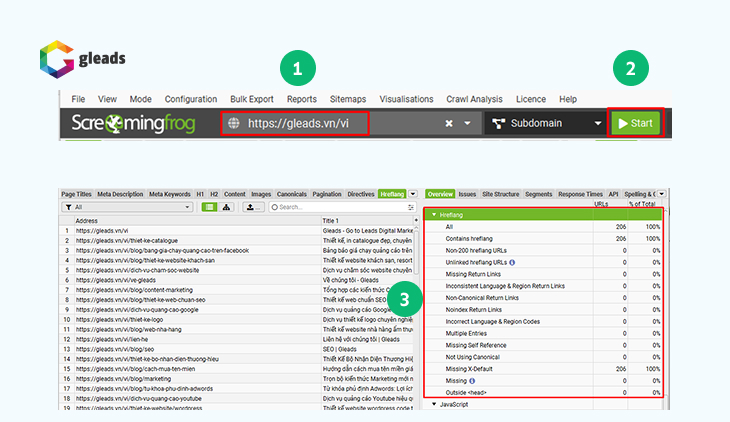730x422 pixels.
Task: Switch to the Segments tab
Action: pyautogui.click(x=539, y=194)
